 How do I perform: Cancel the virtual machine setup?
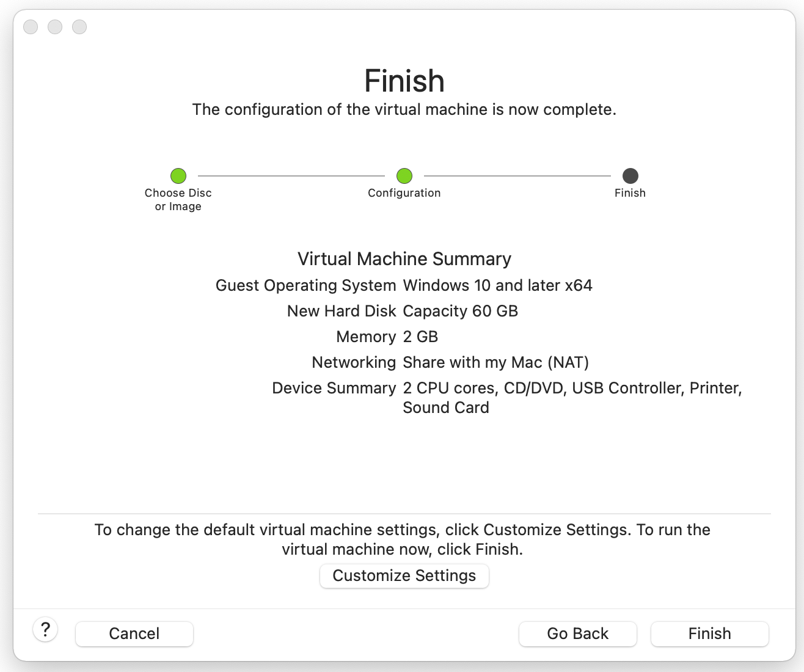tap(134, 634)
